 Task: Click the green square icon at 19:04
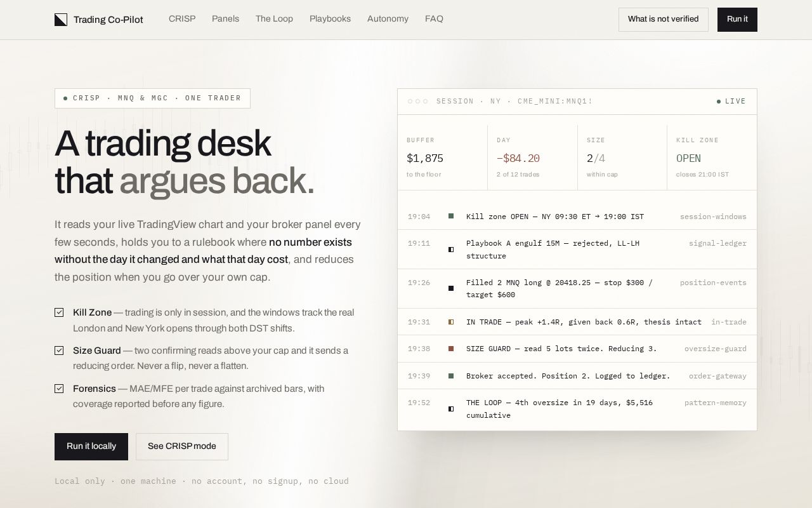[451, 217]
